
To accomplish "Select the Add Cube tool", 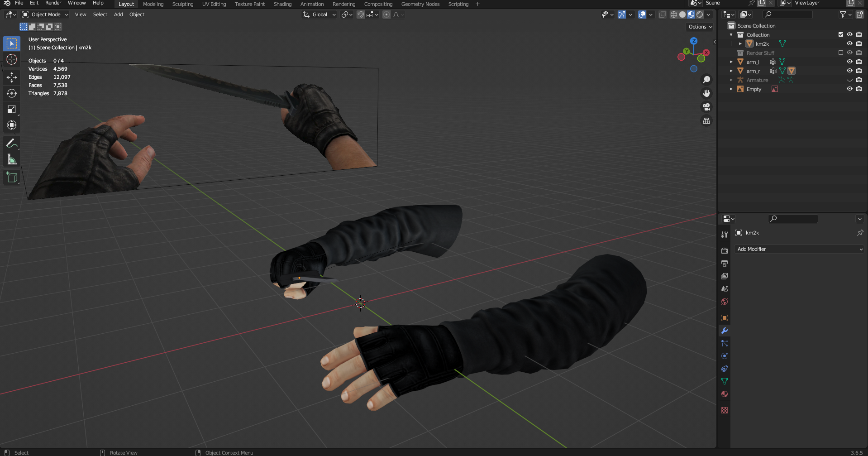I will pos(12,178).
